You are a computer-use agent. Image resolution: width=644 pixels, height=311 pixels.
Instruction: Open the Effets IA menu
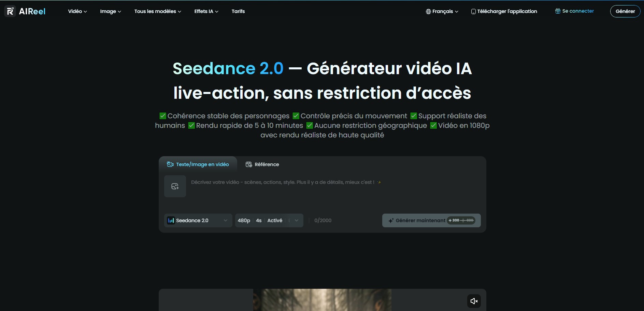[x=206, y=11]
